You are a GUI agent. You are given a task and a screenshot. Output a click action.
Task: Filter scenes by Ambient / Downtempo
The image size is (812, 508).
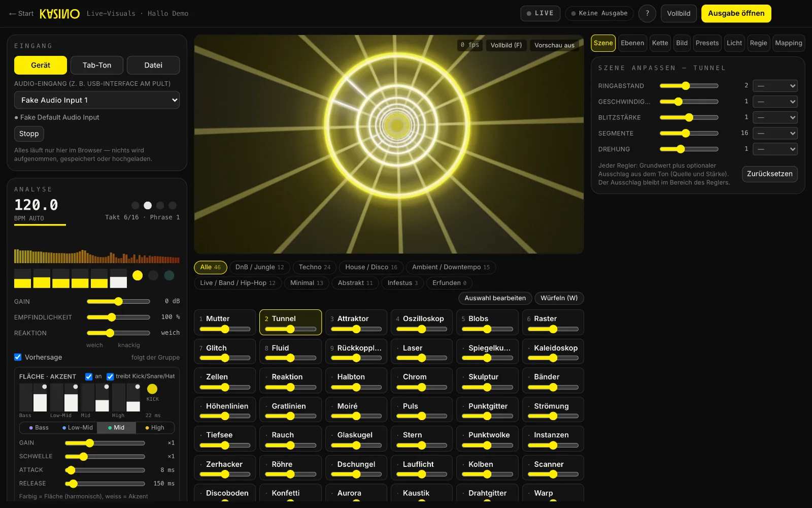451,267
